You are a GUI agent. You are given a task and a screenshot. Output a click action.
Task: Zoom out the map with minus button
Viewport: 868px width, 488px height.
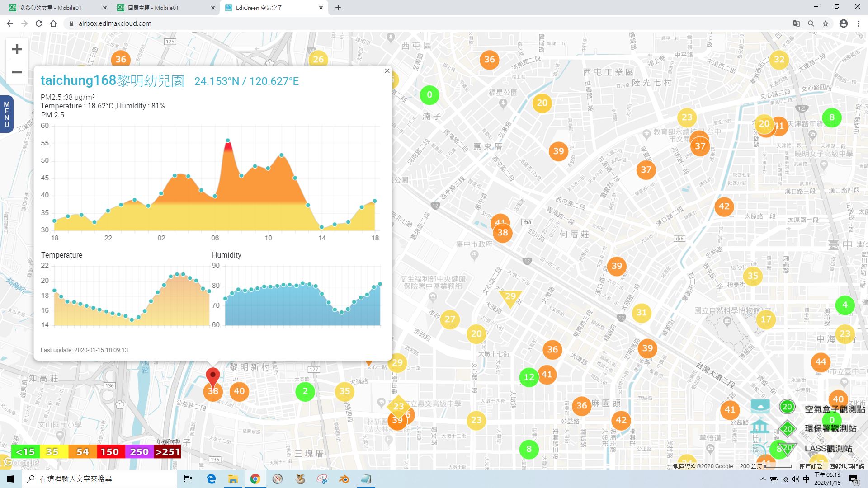click(17, 72)
